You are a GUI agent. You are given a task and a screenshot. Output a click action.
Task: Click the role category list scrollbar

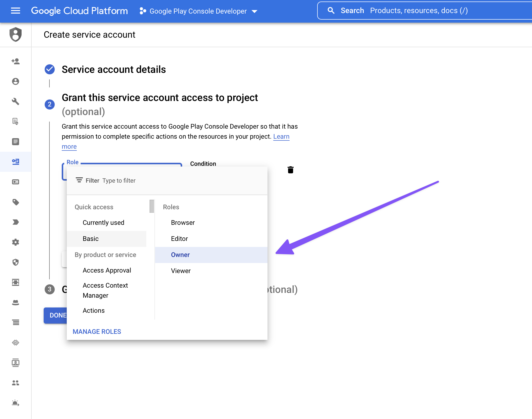[x=152, y=206]
